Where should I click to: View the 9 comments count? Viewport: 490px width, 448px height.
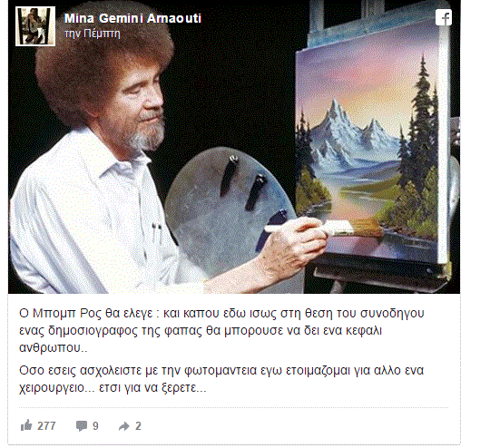coord(95,426)
